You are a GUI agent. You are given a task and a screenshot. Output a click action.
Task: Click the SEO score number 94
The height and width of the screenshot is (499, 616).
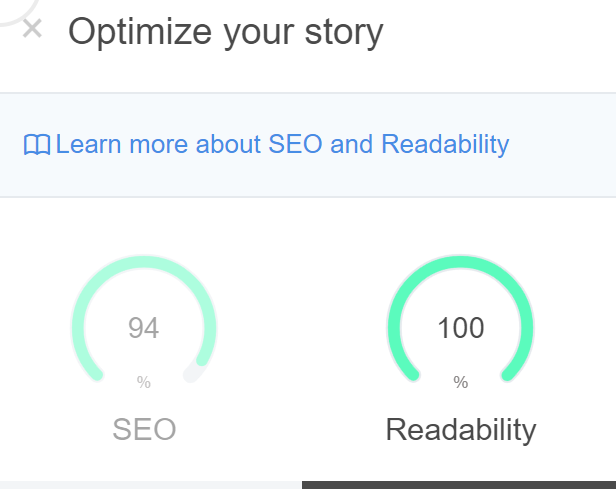tap(144, 328)
